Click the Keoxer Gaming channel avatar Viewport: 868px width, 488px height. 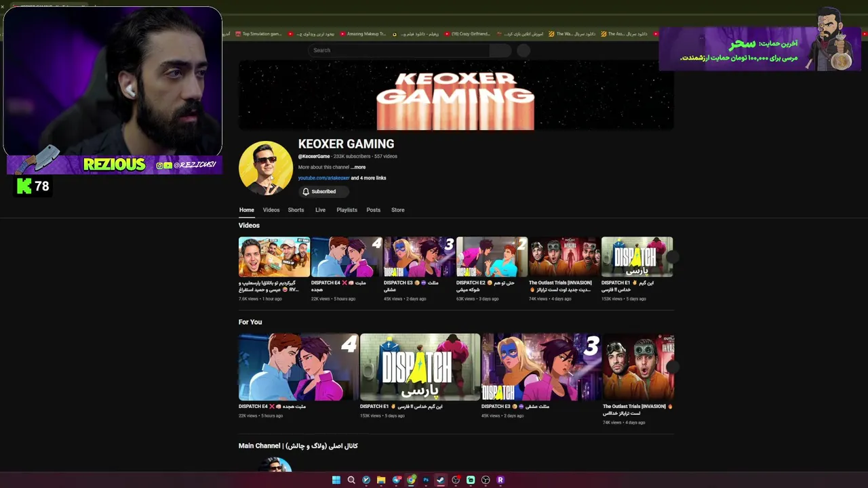click(266, 168)
